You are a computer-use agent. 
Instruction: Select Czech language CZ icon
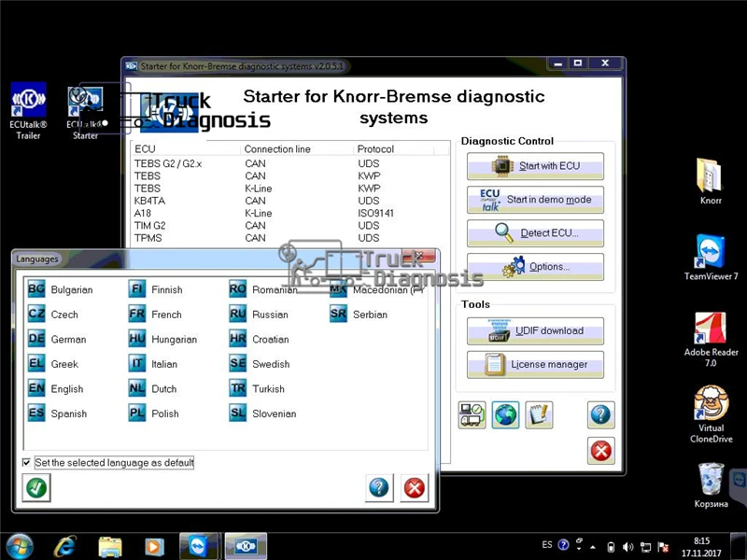(36, 314)
